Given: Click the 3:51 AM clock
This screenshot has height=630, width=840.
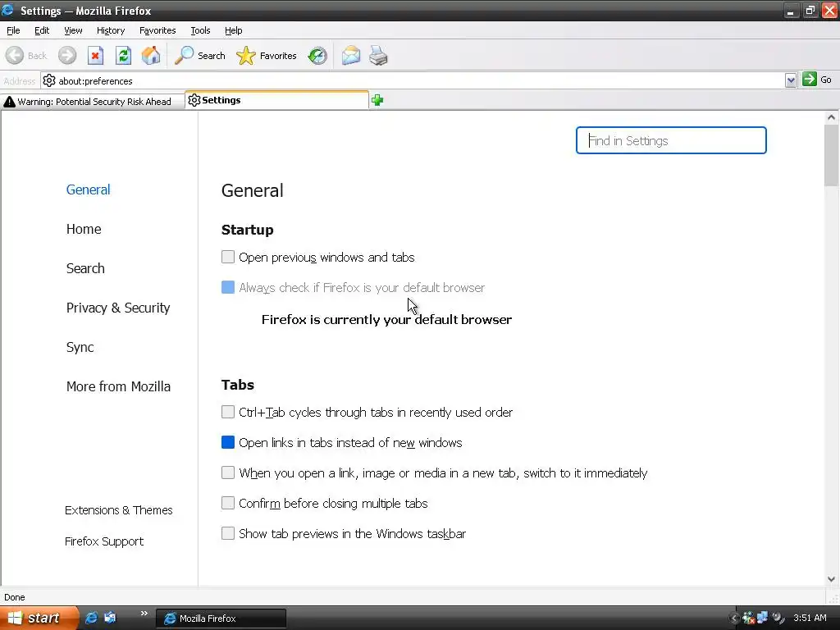Looking at the screenshot, I should (x=810, y=618).
